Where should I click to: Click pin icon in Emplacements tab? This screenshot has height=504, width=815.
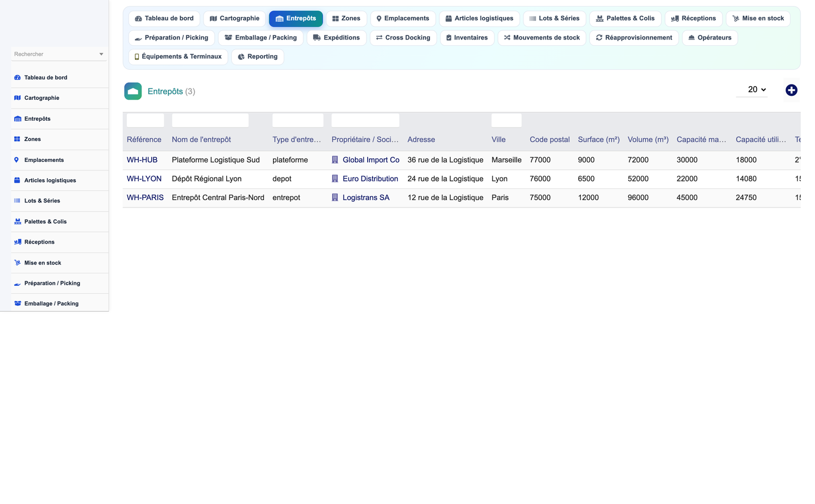(x=379, y=19)
